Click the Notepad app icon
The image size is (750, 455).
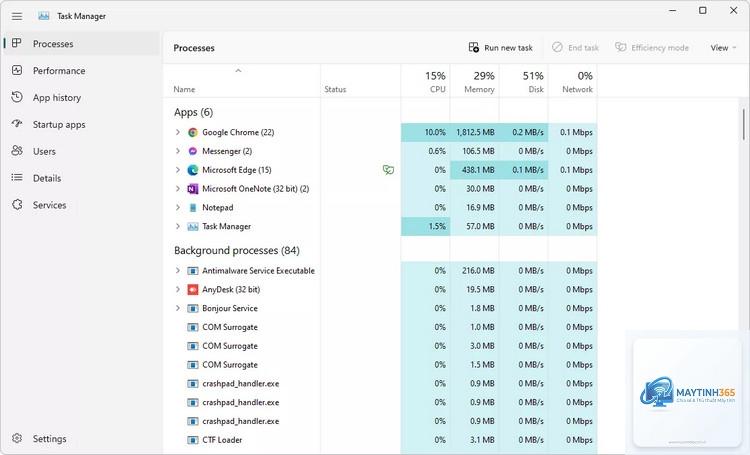[193, 208]
